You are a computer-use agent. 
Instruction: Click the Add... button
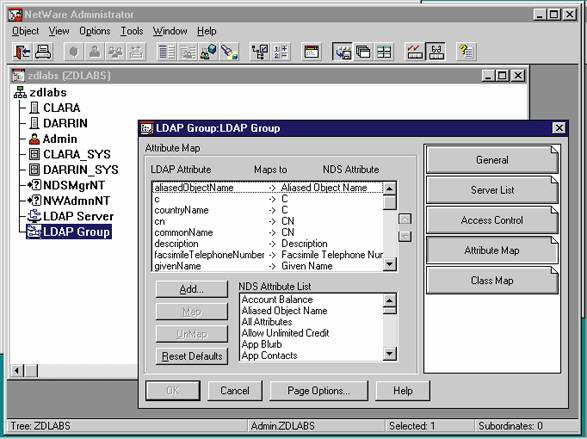(x=191, y=289)
